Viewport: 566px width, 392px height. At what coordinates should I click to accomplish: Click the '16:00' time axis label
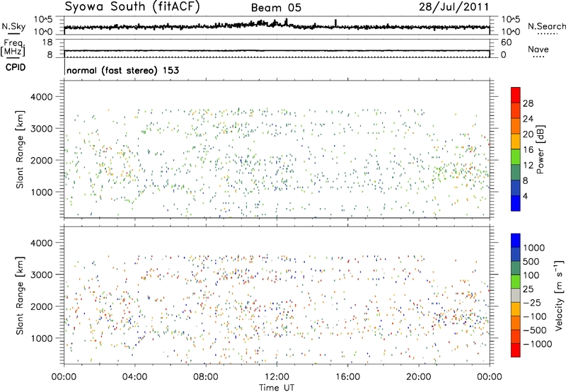click(347, 377)
